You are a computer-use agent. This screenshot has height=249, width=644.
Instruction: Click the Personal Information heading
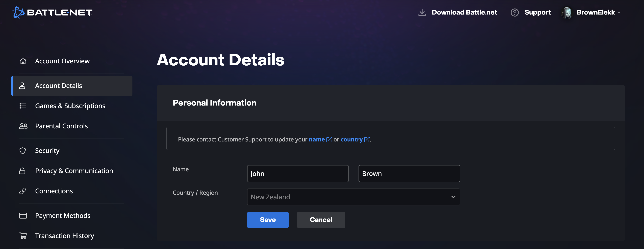tap(215, 103)
